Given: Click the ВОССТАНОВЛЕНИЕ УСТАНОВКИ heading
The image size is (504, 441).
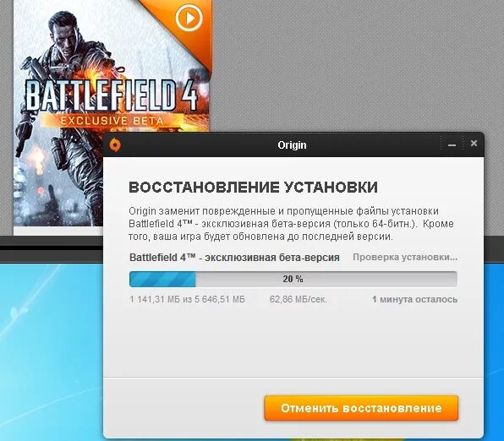Looking at the screenshot, I should pyautogui.click(x=254, y=188).
